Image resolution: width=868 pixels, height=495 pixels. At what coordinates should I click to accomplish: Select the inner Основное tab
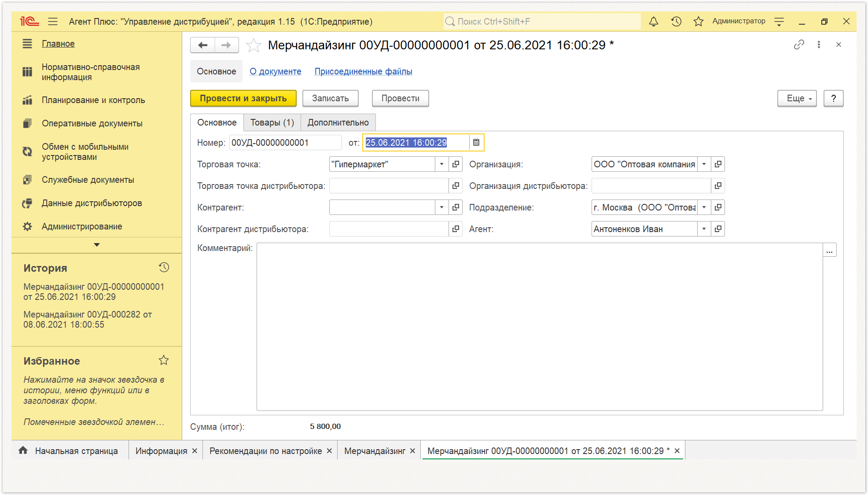(217, 122)
